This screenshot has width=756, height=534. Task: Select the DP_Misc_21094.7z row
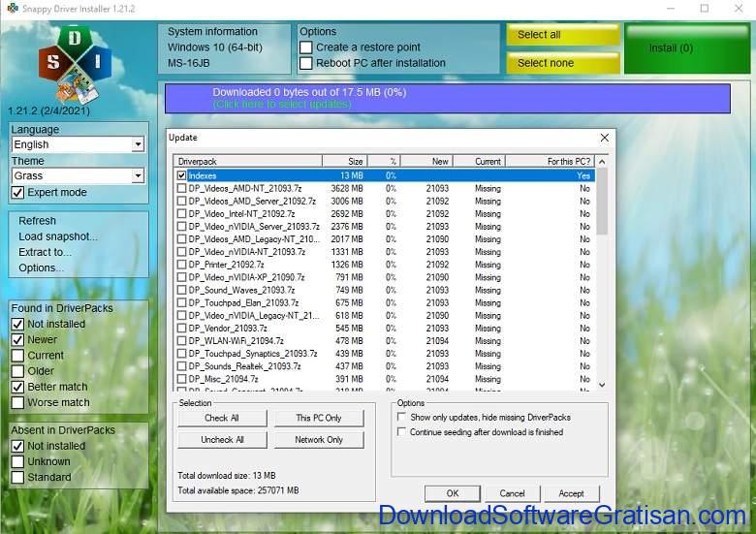coord(384,379)
